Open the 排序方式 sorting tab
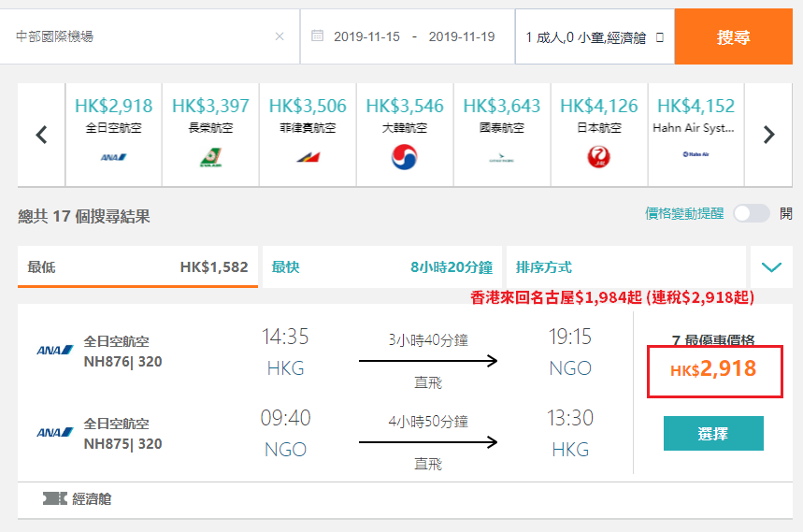Viewport: 803px width, 532px height. click(625, 266)
